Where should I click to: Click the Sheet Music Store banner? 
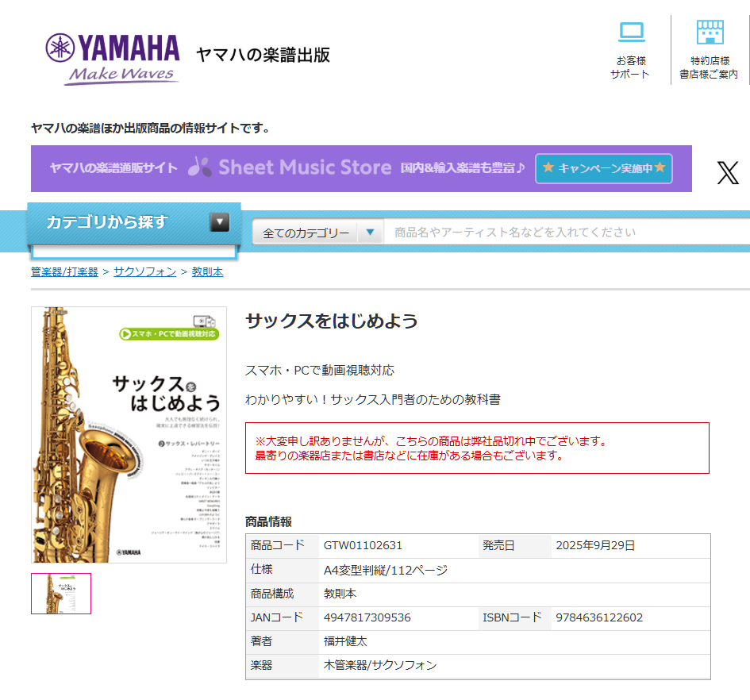pyautogui.click(x=361, y=168)
